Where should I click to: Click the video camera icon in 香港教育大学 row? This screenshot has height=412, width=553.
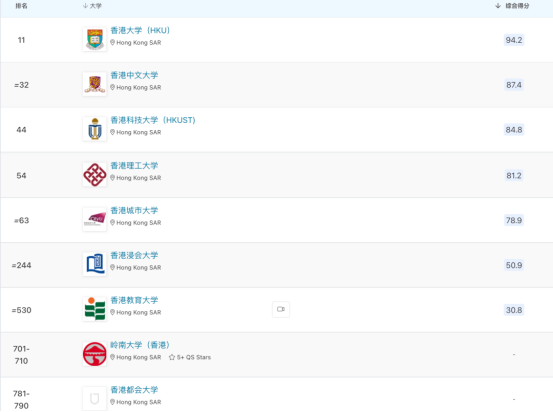[x=281, y=309]
